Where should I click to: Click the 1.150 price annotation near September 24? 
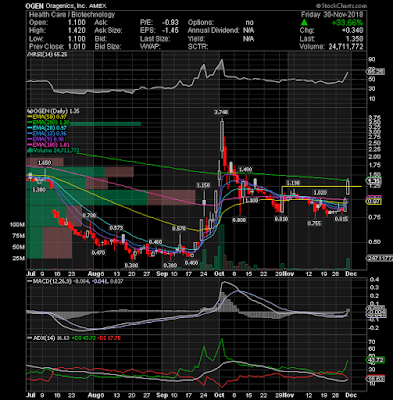tap(203, 185)
